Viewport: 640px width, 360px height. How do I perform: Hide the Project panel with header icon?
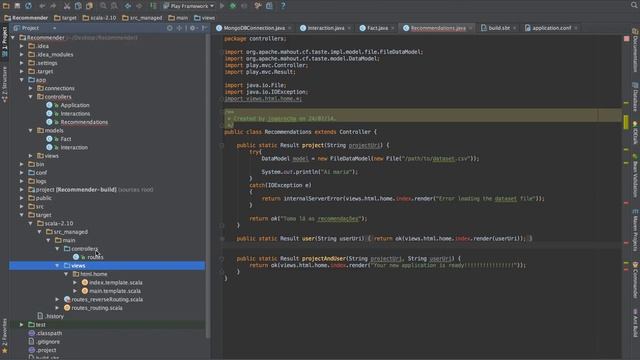(x=204, y=28)
